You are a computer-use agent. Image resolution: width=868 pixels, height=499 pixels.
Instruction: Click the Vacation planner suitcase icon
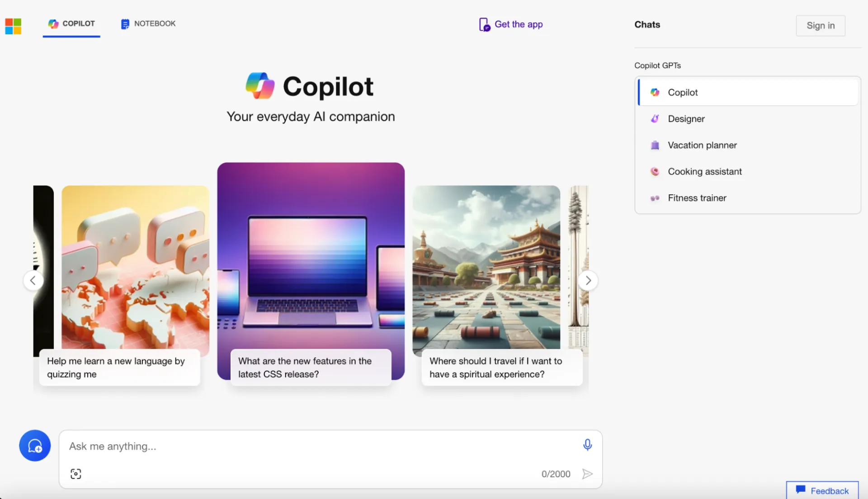pyautogui.click(x=655, y=145)
